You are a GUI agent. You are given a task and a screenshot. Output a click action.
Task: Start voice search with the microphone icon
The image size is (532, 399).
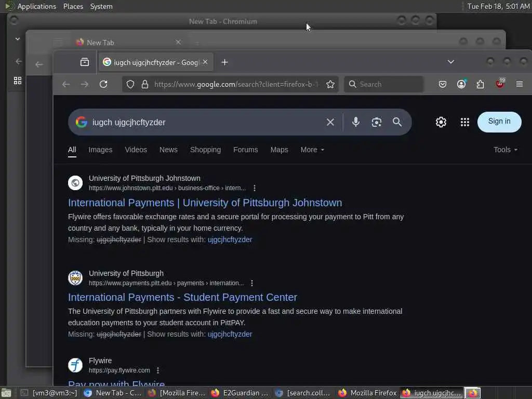pos(355,122)
